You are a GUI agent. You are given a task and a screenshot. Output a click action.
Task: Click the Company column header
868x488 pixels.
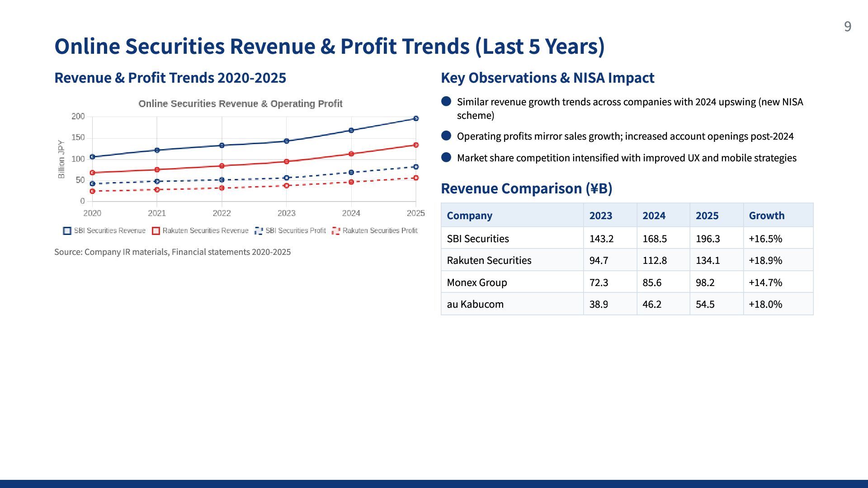[x=469, y=216]
